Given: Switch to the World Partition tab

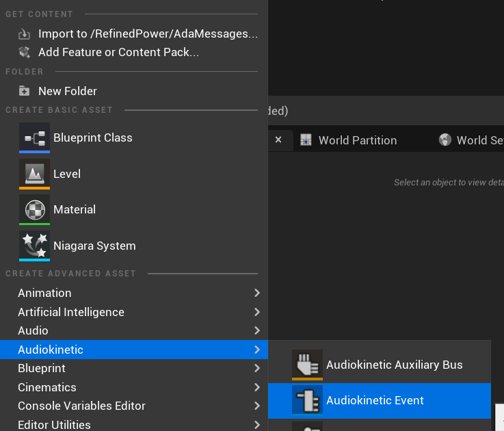Looking at the screenshot, I should [349, 140].
